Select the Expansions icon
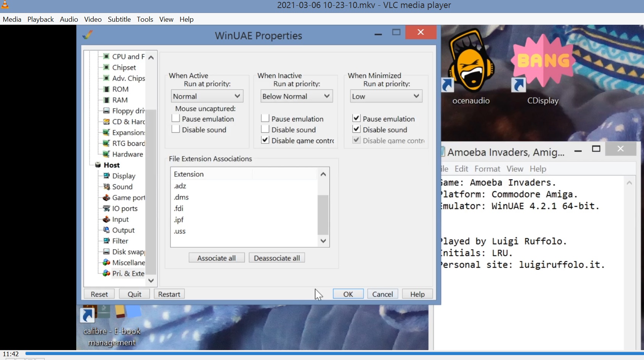644x360 pixels. tap(107, 133)
